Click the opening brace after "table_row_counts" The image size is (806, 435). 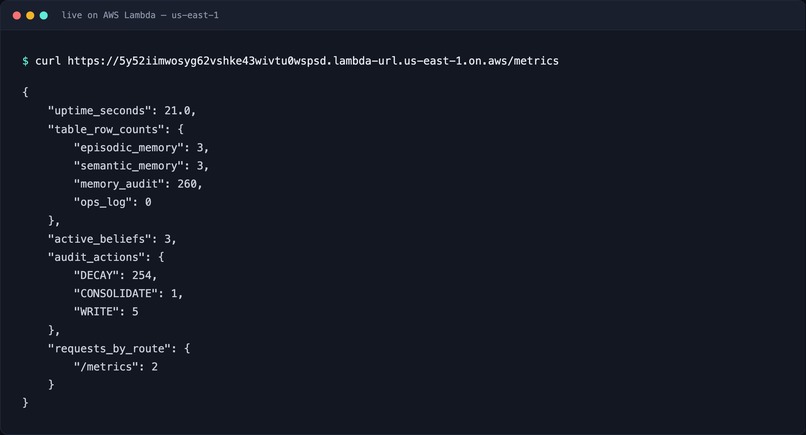pos(180,129)
